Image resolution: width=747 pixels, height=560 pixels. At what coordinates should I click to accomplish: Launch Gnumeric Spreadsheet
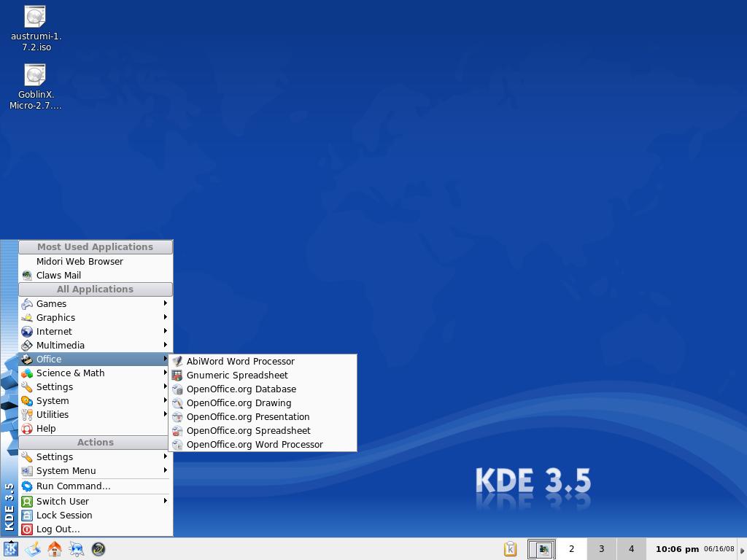pos(236,375)
